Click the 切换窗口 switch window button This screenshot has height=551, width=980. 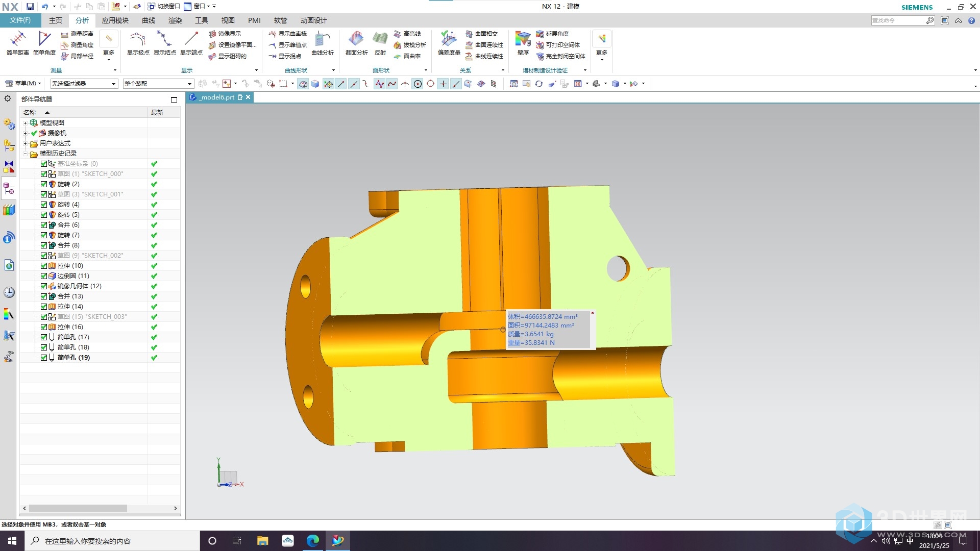(164, 7)
